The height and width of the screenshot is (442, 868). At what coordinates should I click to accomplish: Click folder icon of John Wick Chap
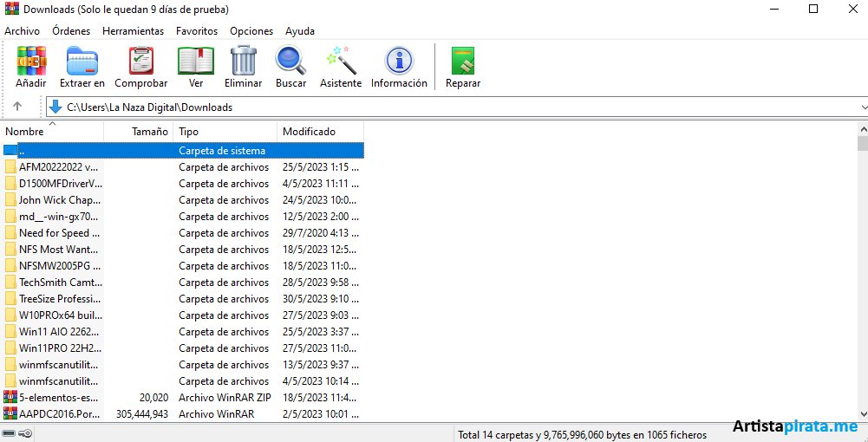(10, 199)
